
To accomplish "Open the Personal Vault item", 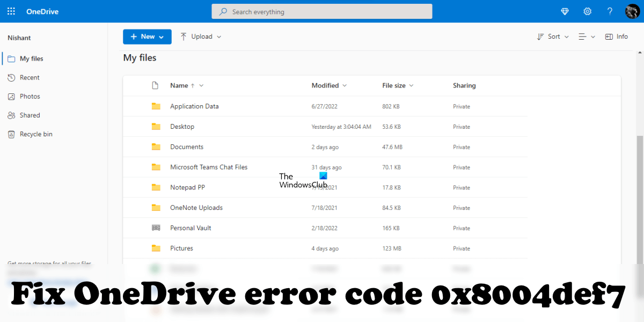I will (x=191, y=228).
